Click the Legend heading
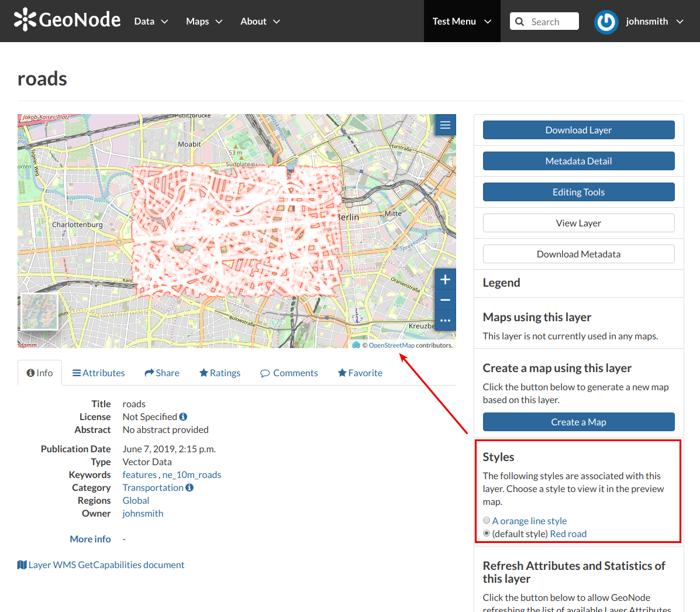Image resolution: width=700 pixels, height=612 pixels. tap(501, 283)
